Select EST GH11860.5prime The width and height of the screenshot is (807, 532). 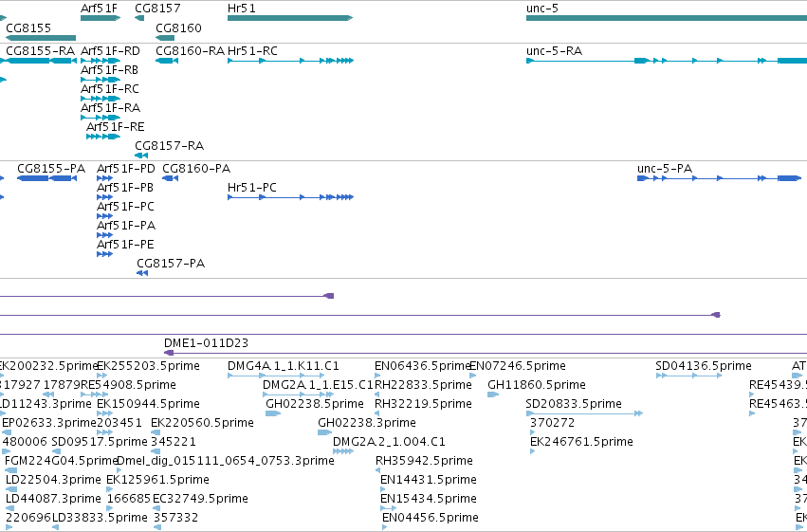493,394
